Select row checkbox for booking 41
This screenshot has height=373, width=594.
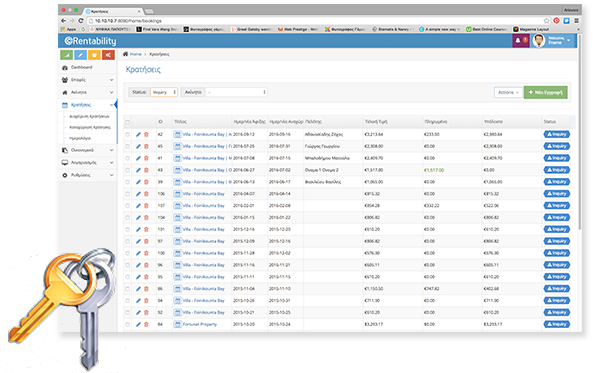(x=128, y=158)
